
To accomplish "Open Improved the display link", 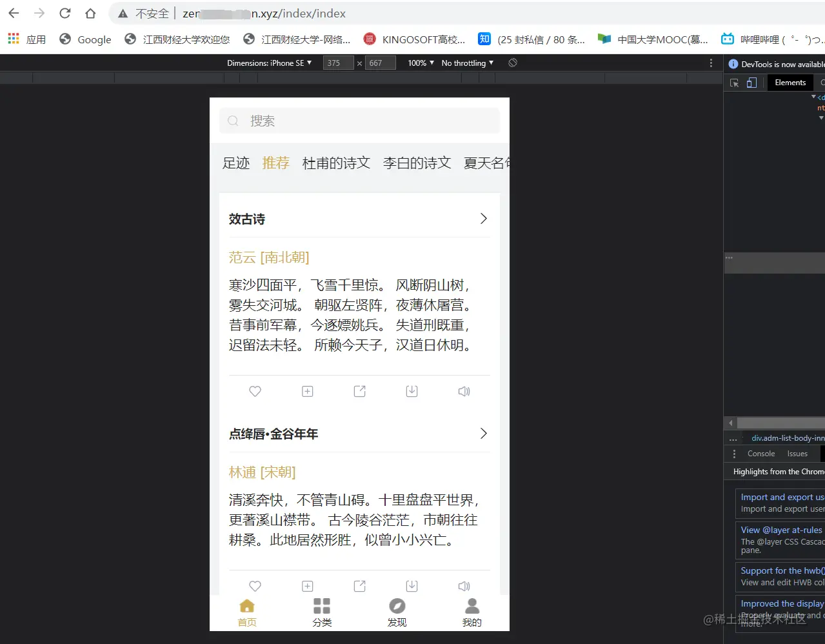I will tap(782, 603).
